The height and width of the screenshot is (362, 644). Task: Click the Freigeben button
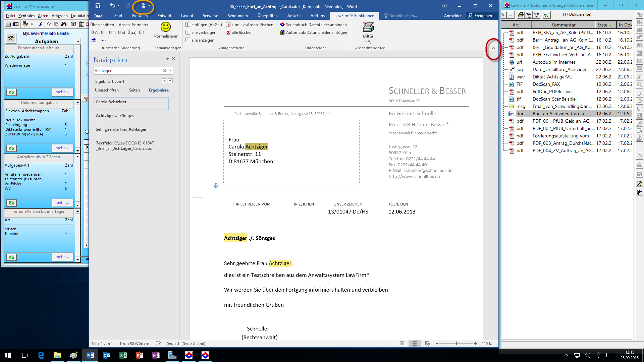(x=480, y=16)
